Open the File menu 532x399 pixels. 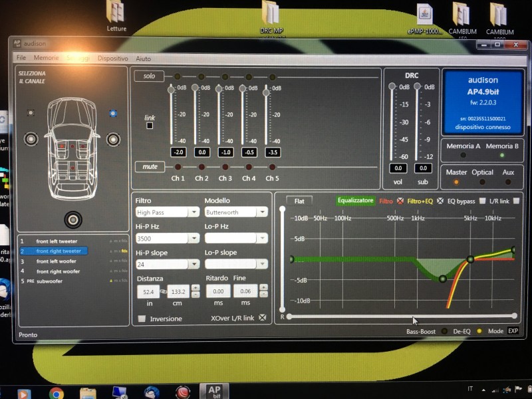tap(21, 58)
